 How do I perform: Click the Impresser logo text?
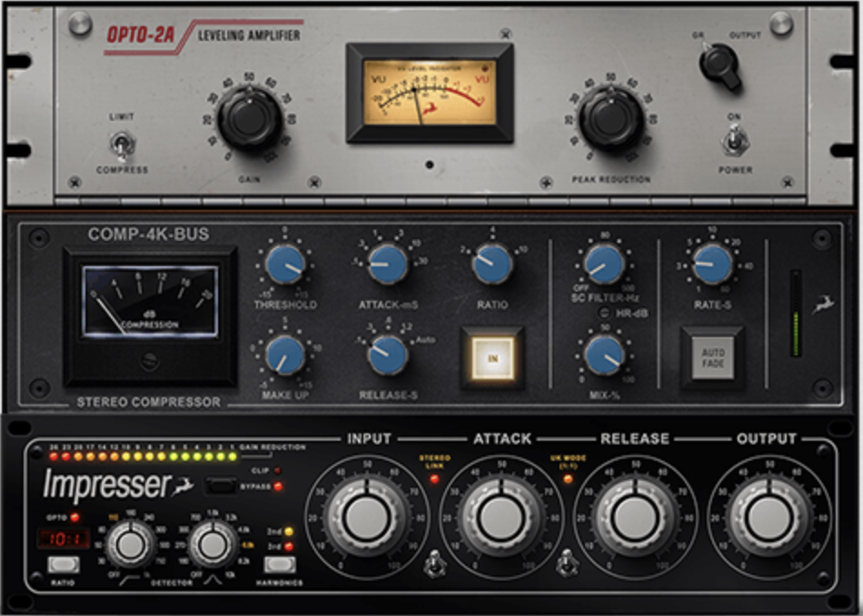(x=107, y=485)
